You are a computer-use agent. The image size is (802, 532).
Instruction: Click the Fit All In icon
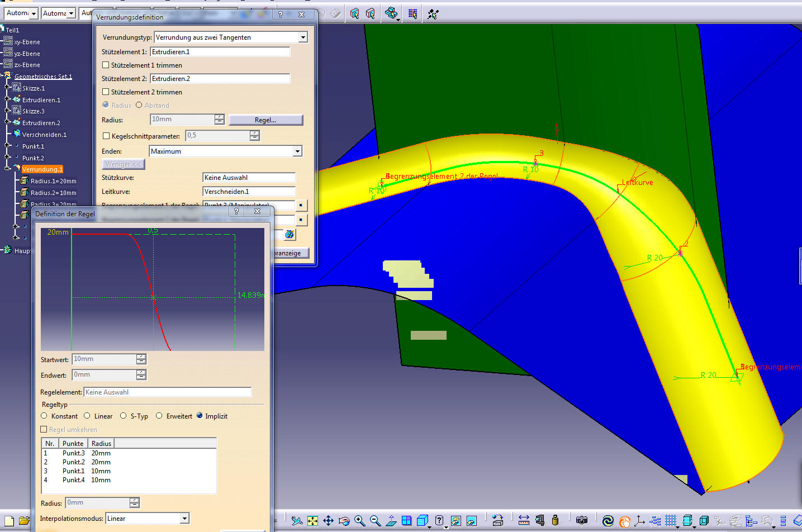312,521
